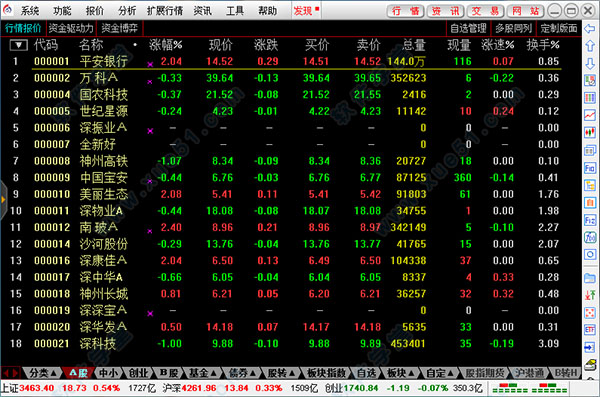Click the market status indicator bars in status bar
This screenshot has height=397, width=600.
(530, 388)
